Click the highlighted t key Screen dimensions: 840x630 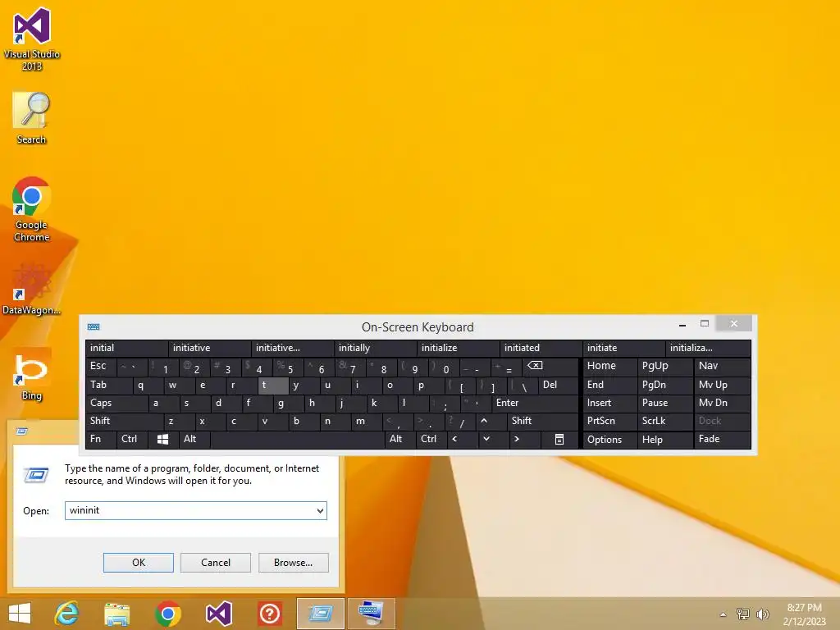click(x=272, y=386)
